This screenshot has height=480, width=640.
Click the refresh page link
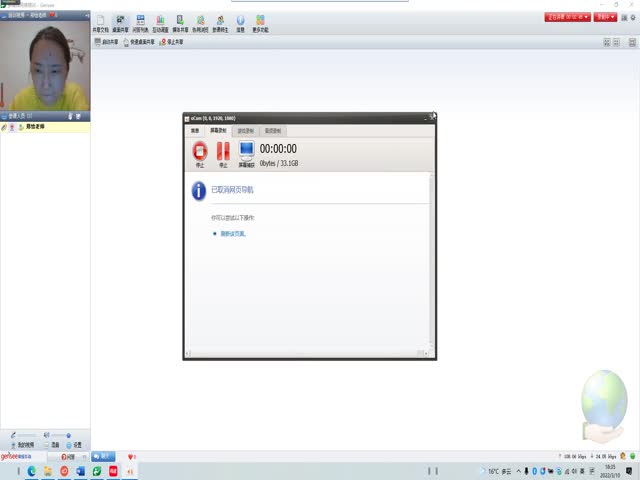point(232,233)
